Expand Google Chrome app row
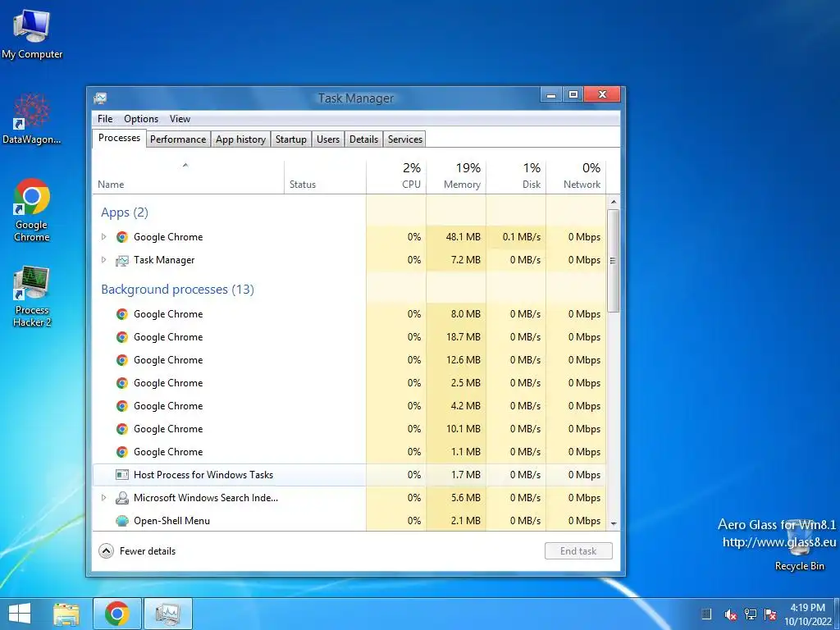Image resolution: width=840 pixels, height=630 pixels. [104, 237]
